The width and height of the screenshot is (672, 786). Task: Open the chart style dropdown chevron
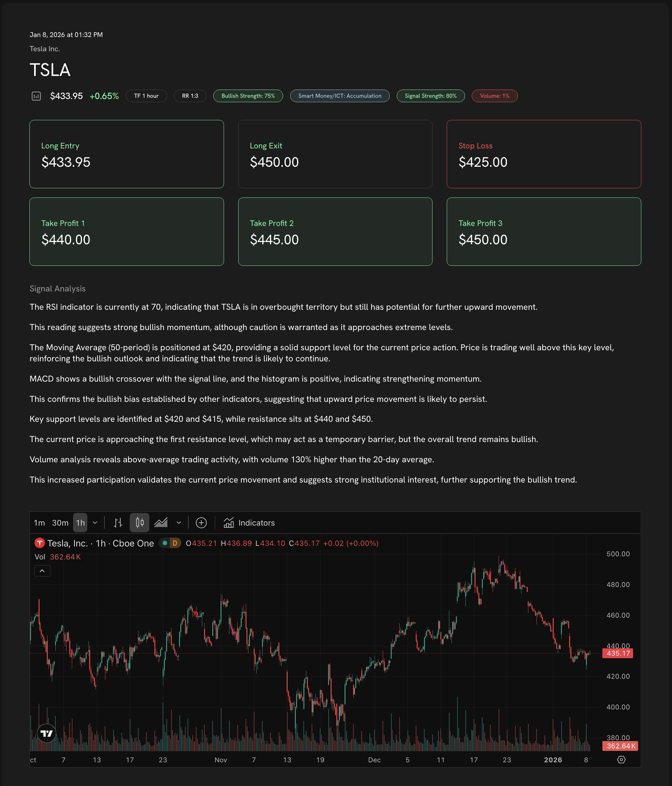[179, 523]
